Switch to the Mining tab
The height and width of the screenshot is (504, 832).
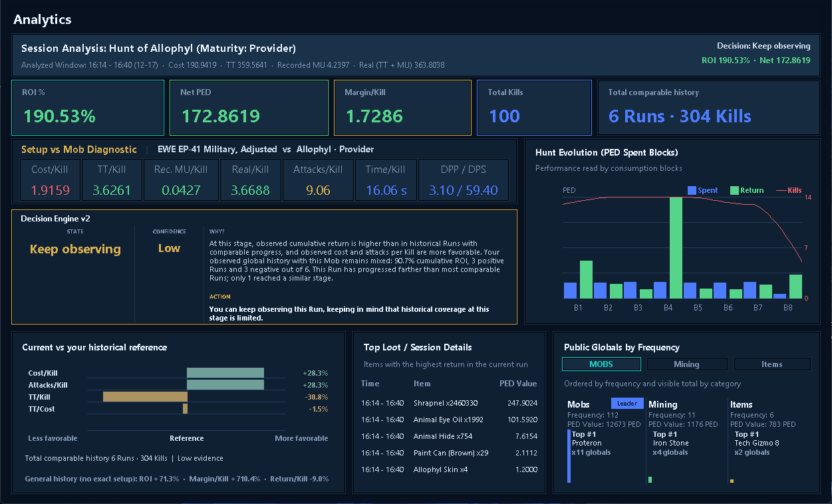click(686, 364)
